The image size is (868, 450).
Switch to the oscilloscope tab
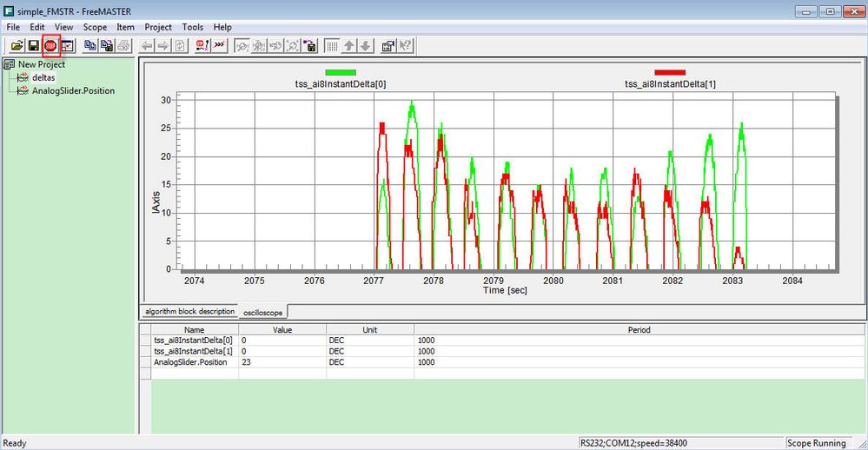click(x=263, y=312)
